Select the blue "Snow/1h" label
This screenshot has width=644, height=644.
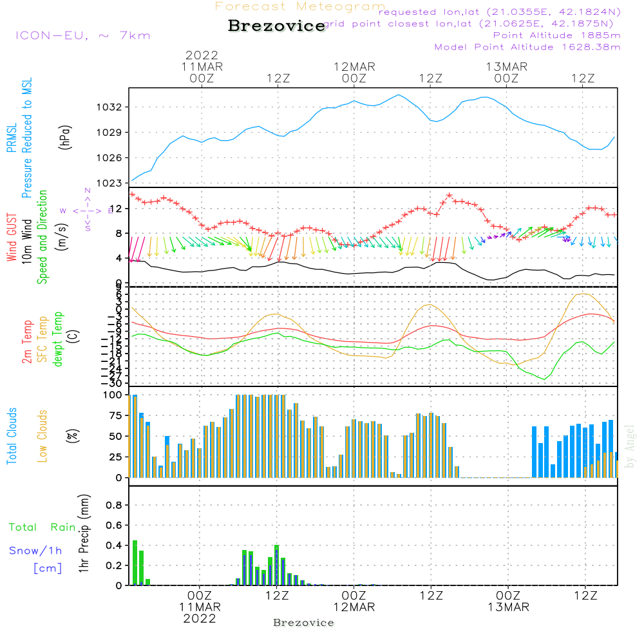(x=35, y=551)
